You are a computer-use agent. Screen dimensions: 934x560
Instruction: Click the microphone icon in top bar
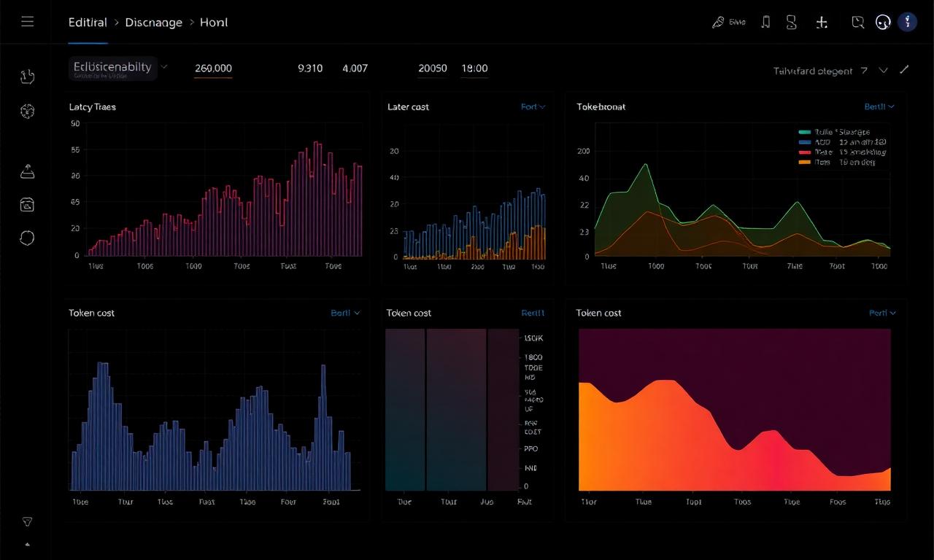tap(718, 23)
